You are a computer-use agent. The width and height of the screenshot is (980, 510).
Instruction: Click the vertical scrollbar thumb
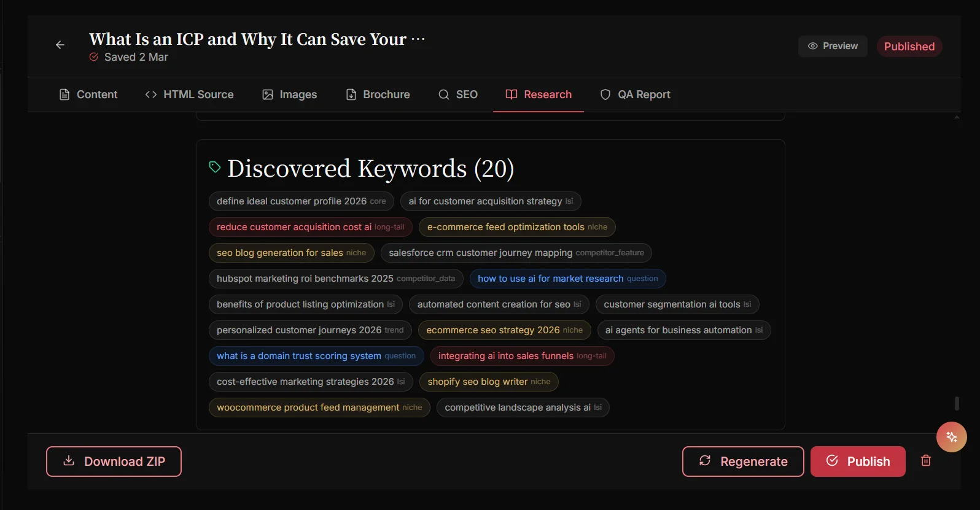tap(957, 403)
